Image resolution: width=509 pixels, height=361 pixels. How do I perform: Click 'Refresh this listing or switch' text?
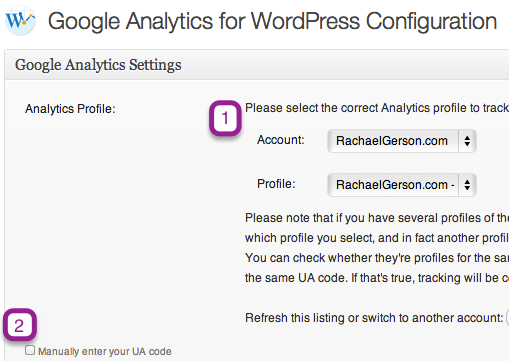(321, 318)
